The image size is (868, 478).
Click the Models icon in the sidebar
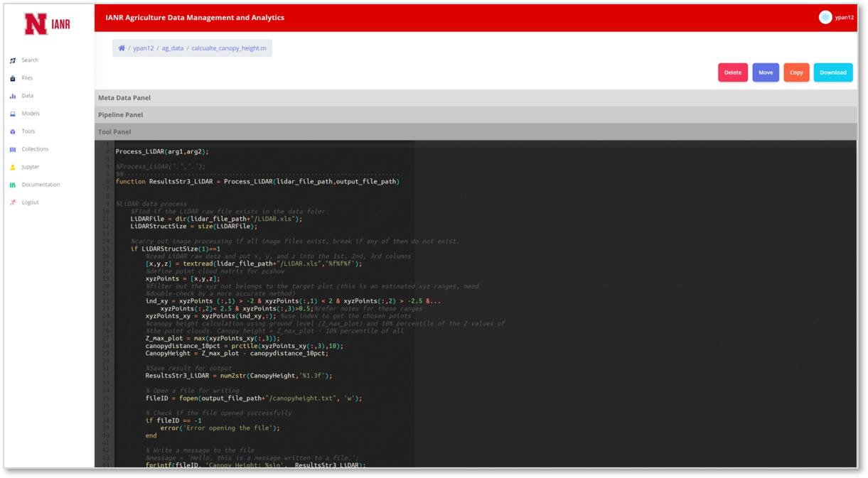(x=13, y=114)
